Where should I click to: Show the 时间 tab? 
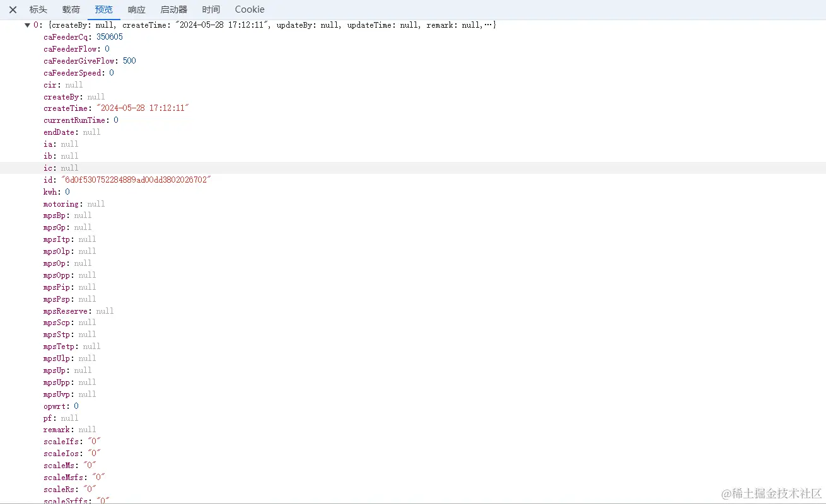point(211,9)
